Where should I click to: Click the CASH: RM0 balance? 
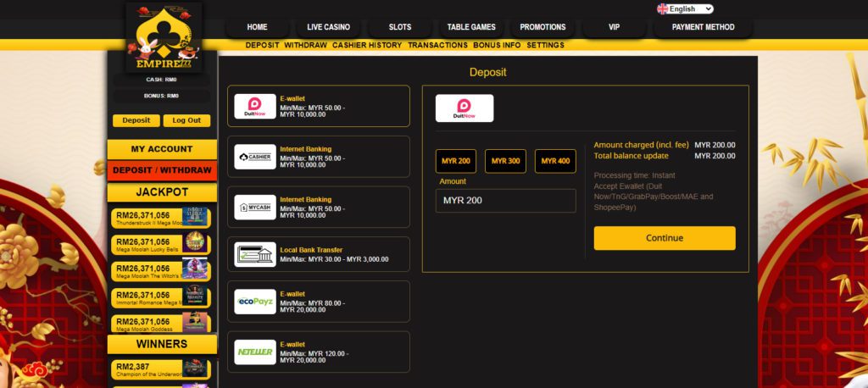click(x=161, y=80)
